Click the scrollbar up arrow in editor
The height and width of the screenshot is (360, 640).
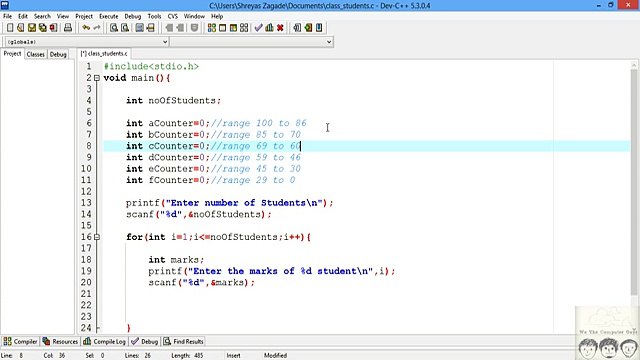(x=634, y=65)
